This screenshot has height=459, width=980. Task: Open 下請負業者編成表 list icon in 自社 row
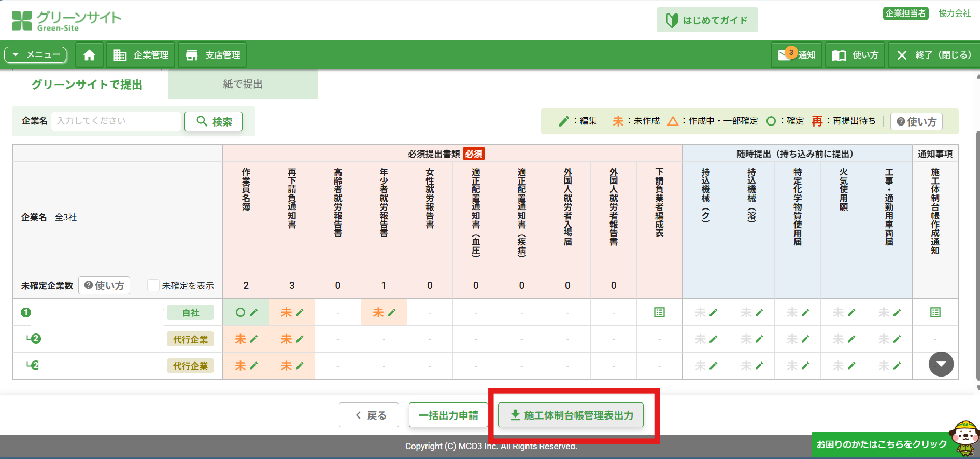659,312
